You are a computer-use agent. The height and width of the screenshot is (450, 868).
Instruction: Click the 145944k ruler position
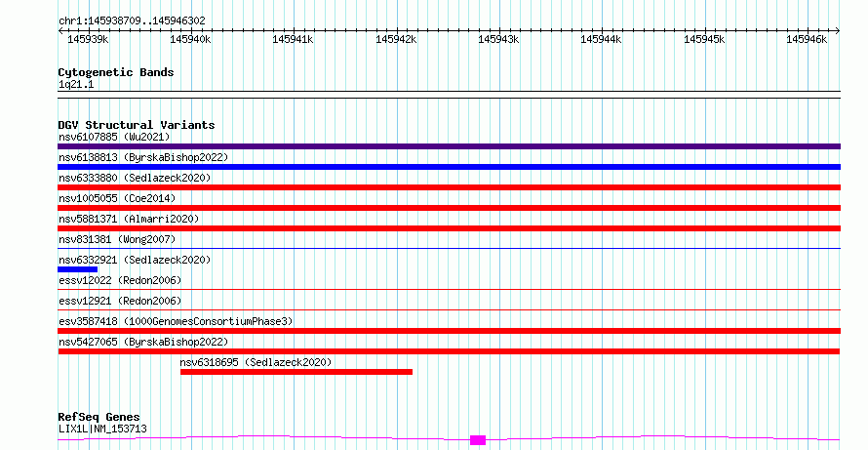pos(601,39)
